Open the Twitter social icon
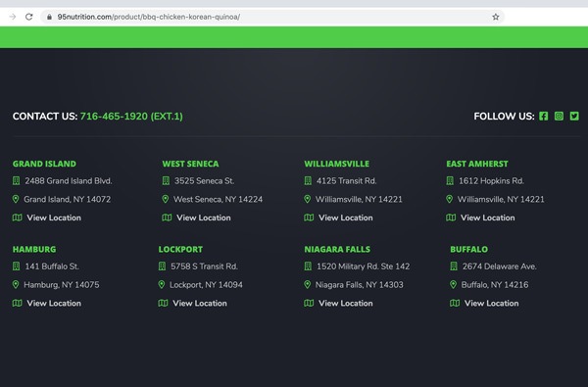 coord(574,117)
